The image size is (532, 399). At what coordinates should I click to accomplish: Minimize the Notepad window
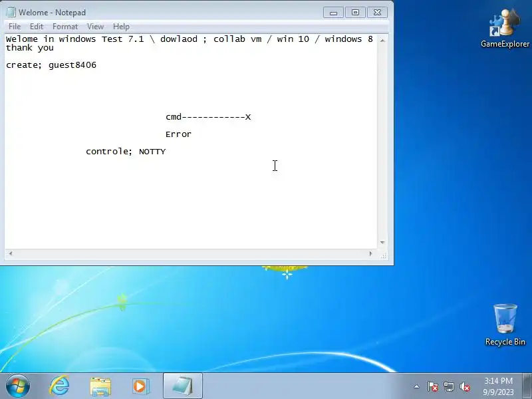pos(333,13)
